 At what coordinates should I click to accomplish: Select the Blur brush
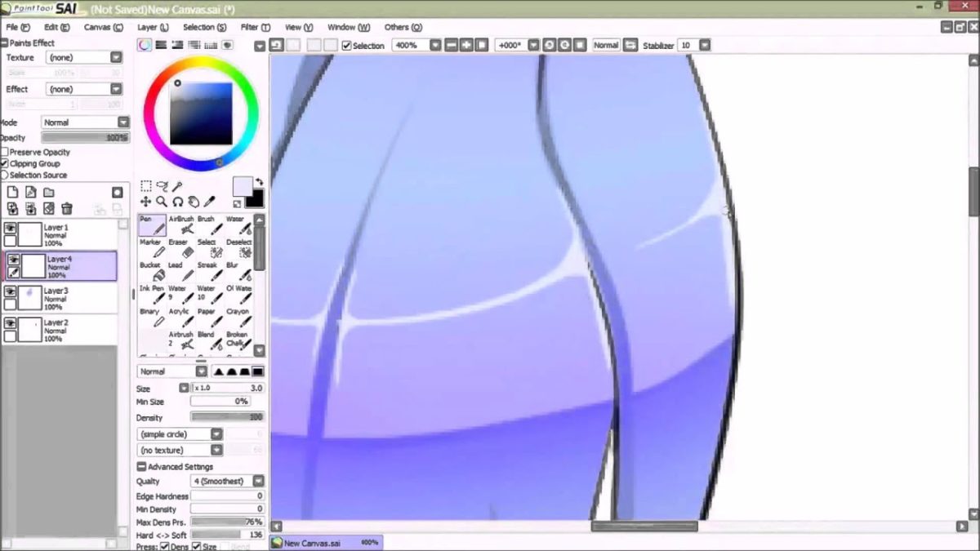click(238, 272)
